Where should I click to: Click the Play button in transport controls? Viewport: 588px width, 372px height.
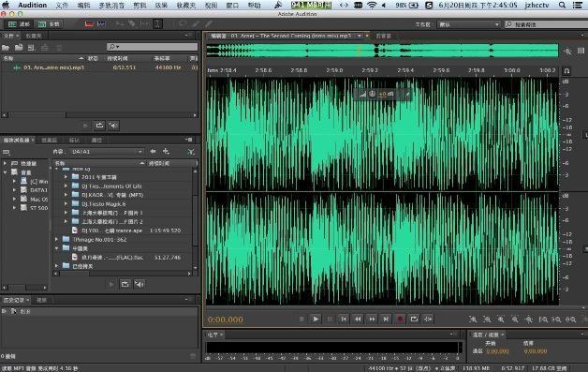point(316,320)
